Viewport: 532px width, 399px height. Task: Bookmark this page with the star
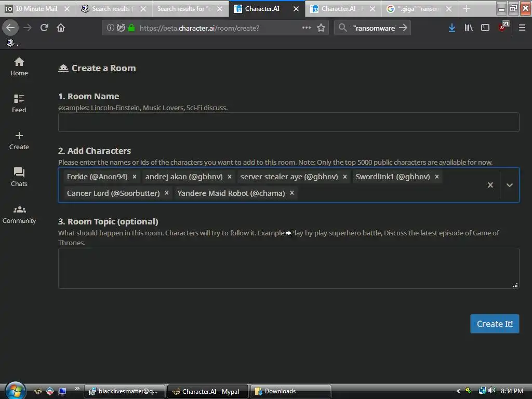(321, 28)
